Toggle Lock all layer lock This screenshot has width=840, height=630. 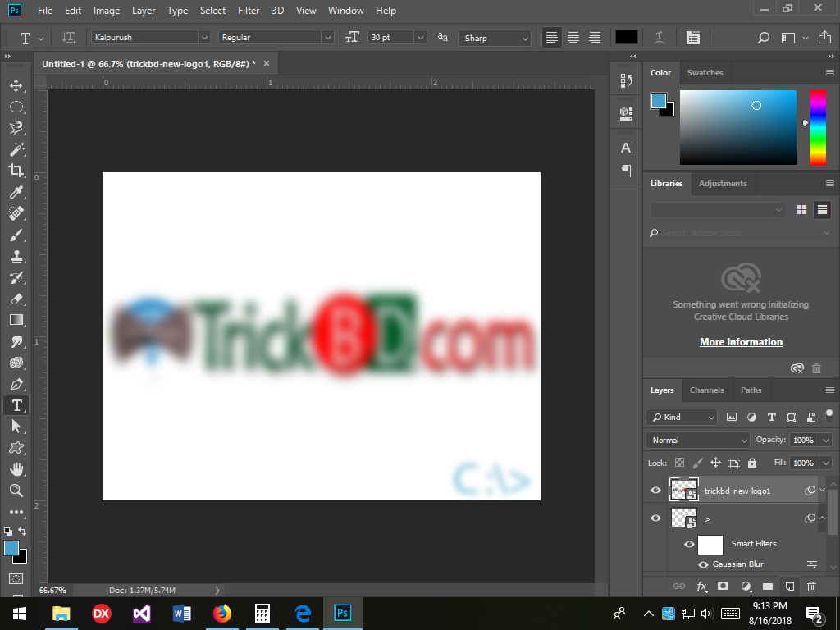752,463
